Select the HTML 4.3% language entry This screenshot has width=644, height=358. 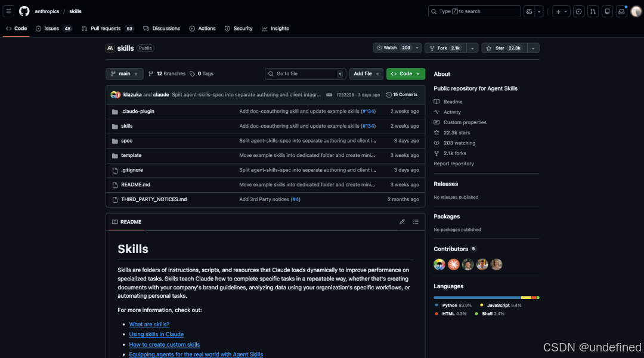click(x=451, y=314)
